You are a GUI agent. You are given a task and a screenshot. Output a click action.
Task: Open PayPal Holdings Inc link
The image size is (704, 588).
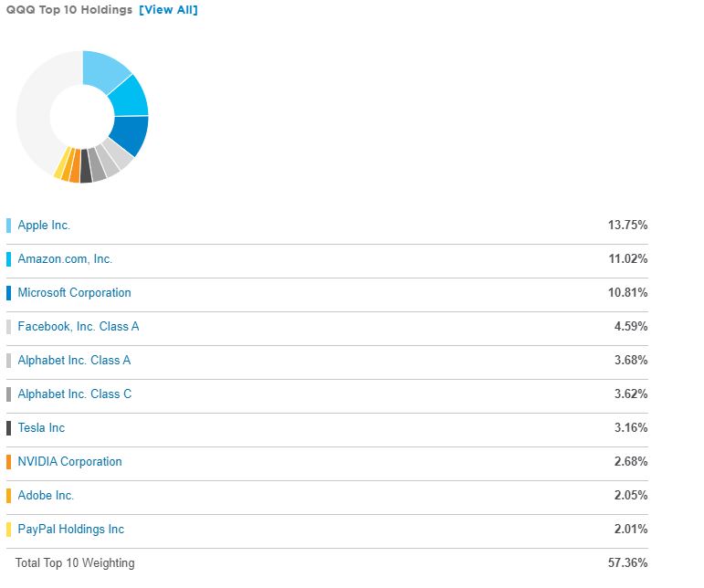[71, 530]
